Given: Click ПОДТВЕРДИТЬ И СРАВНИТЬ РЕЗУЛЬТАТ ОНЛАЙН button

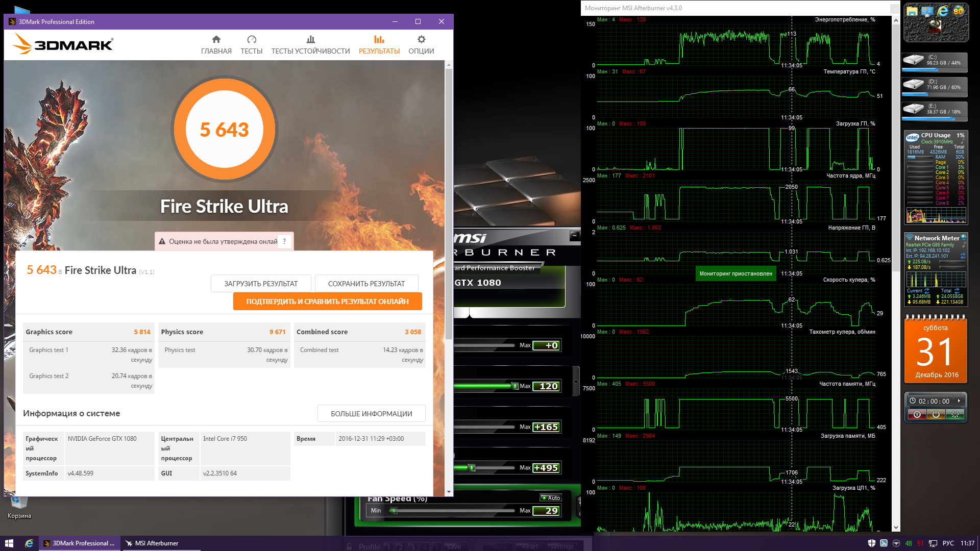Looking at the screenshot, I should [x=327, y=302].
